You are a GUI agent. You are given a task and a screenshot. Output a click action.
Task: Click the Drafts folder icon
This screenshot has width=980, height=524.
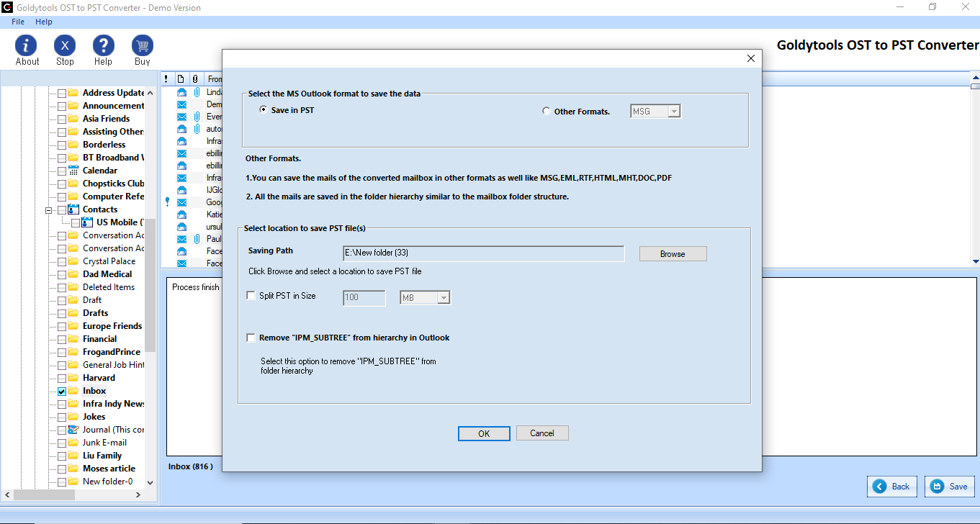[73, 313]
